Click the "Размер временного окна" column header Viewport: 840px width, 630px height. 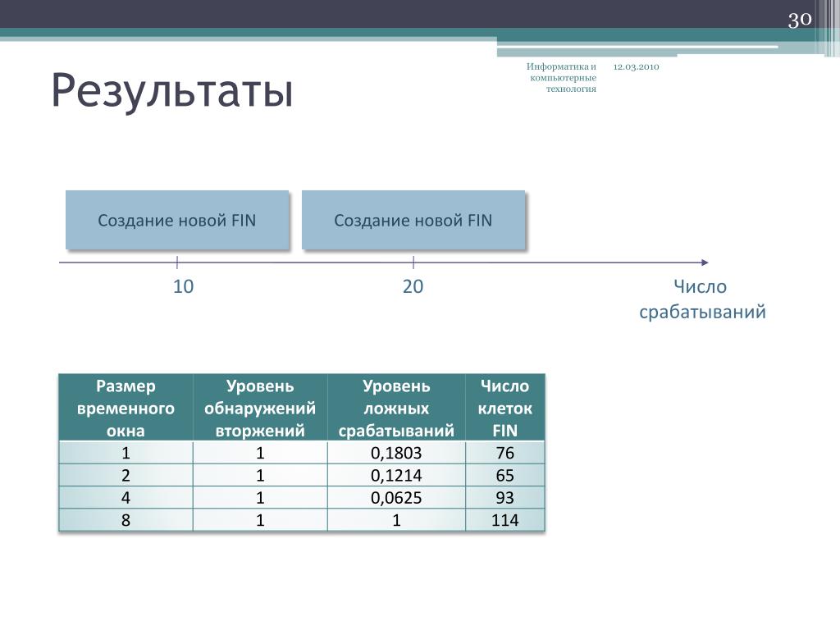(x=126, y=408)
